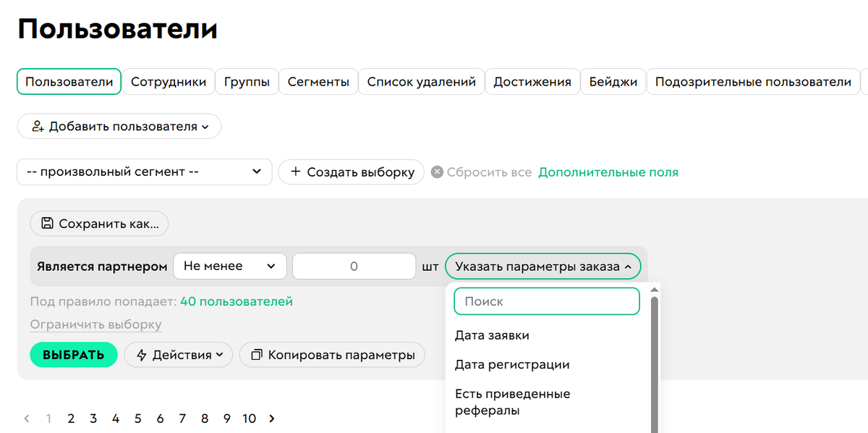
Task: Collapse the 'Указать параметры заказа' dropdown
Action: (x=542, y=266)
